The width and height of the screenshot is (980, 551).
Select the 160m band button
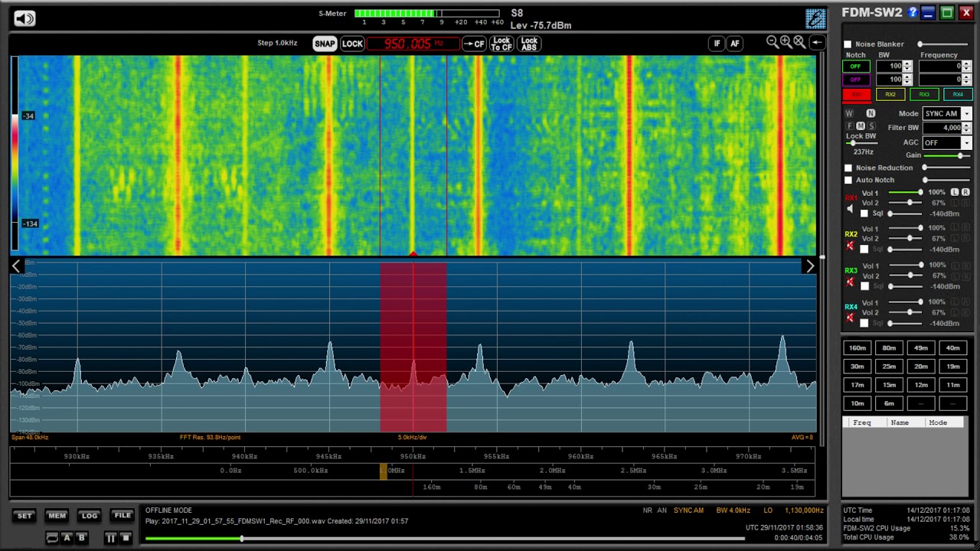857,348
